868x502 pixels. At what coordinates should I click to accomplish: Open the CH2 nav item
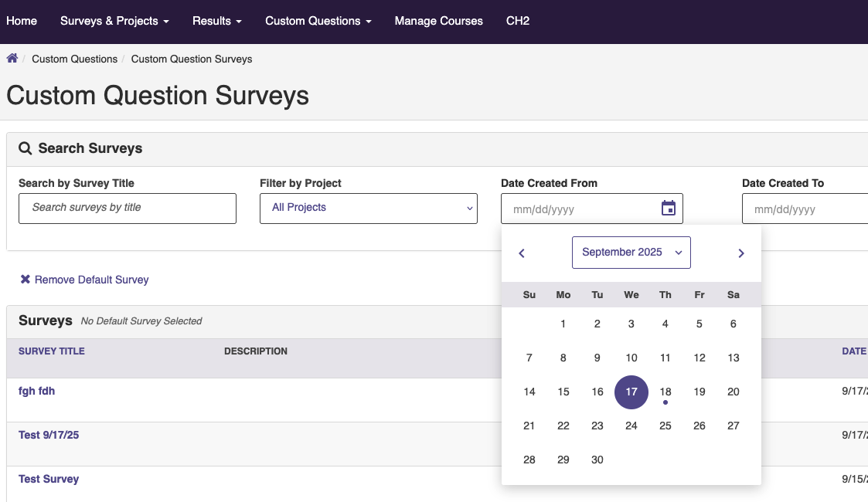(x=518, y=21)
